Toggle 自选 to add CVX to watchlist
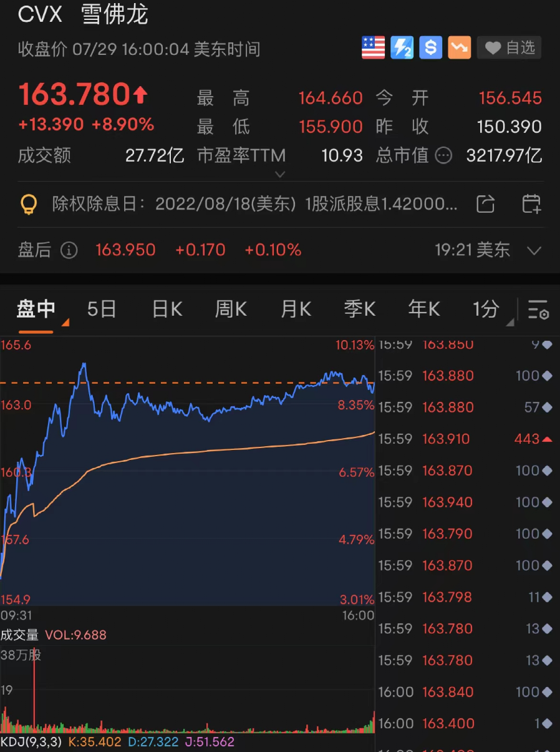This screenshot has height=752, width=560. click(x=509, y=47)
